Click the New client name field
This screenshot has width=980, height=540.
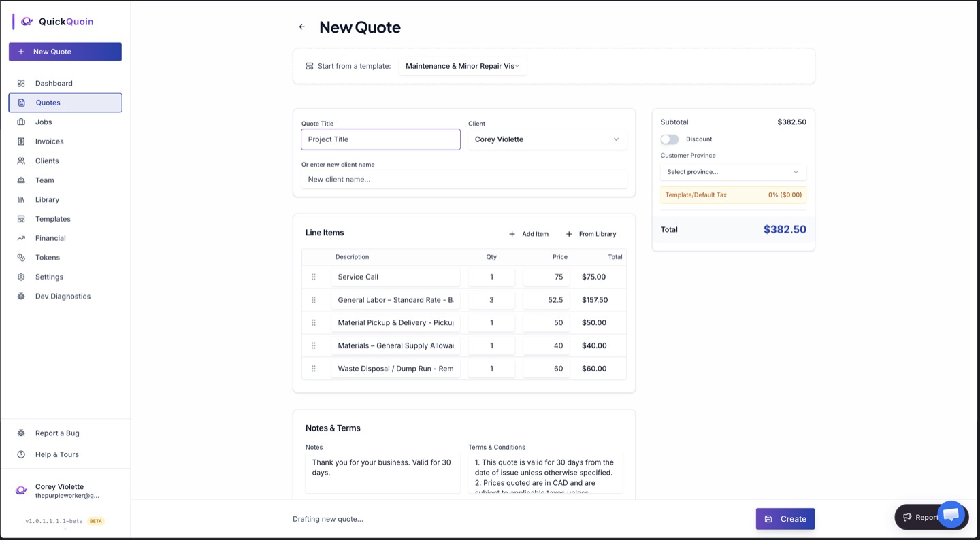pyautogui.click(x=464, y=180)
